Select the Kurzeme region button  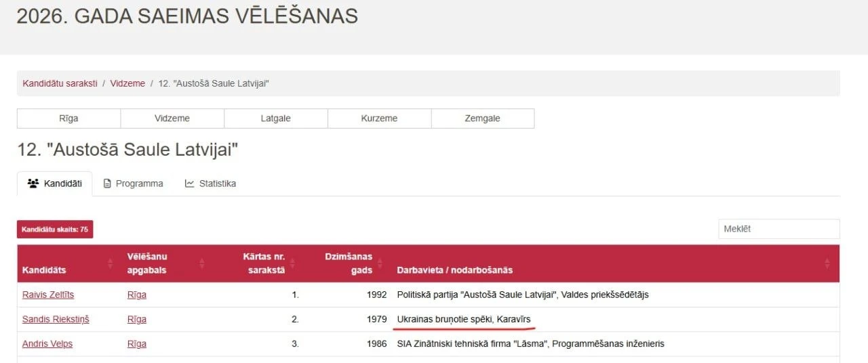coord(379,119)
